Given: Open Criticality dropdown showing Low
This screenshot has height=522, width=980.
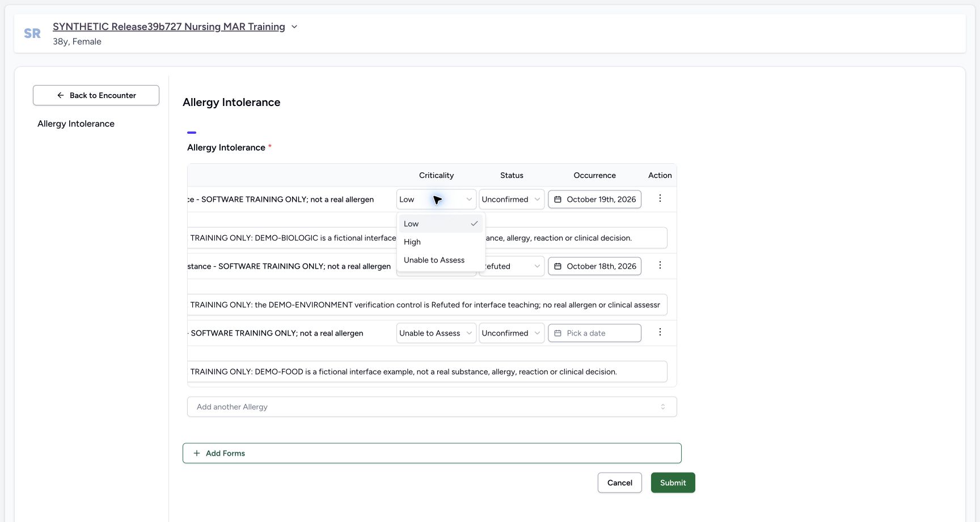Looking at the screenshot, I should click(x=436, y=199).
